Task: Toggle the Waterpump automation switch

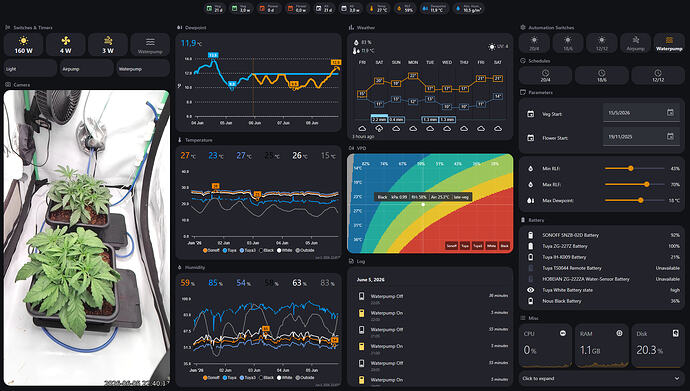Action: (669, 44)
